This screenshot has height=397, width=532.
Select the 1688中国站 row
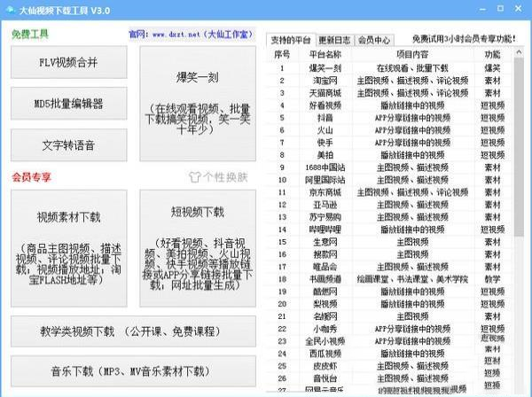click(389, 167)
